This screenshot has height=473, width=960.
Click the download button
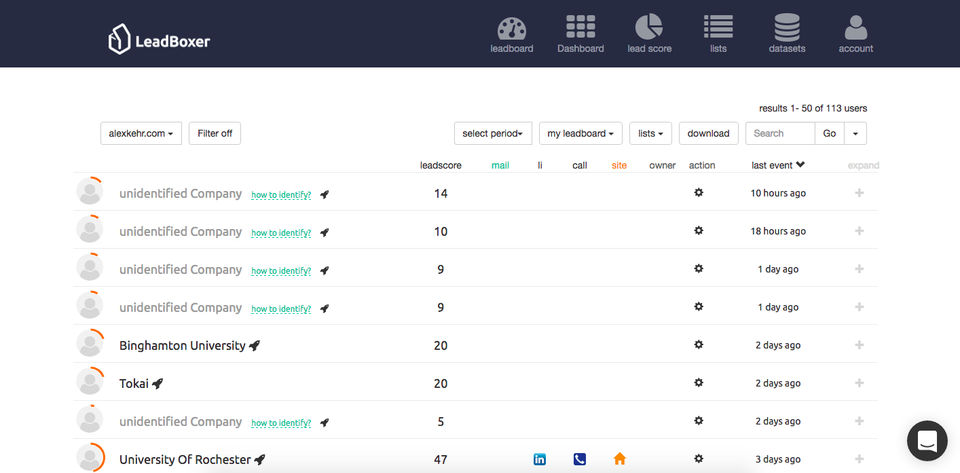(708, 133)
